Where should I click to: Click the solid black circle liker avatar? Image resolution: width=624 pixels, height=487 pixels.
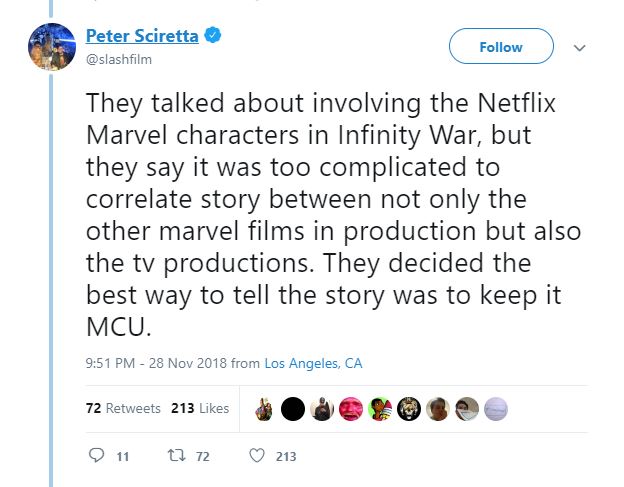click(292, 408)
